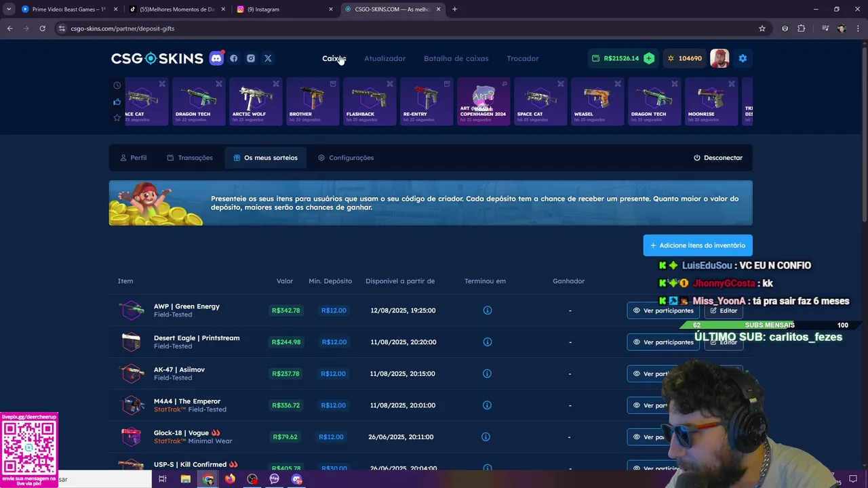
Task: Open Firefox from the taskbar
Action: pyautogui.click(x=230, y=479)
